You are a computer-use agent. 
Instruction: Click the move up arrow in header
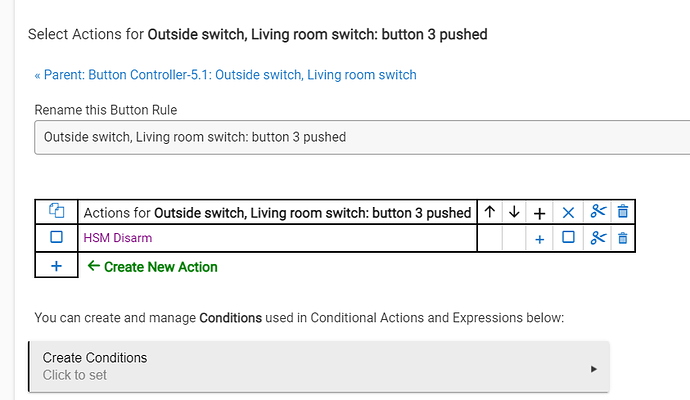[x=489, y=212]
